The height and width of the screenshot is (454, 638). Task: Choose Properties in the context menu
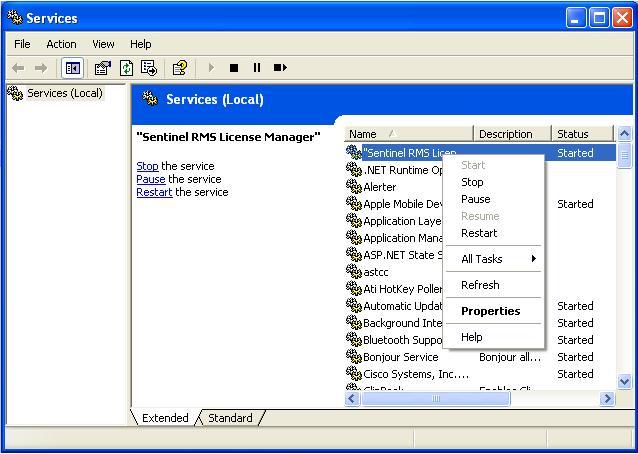pyautogui.click(x=490, y=311)
